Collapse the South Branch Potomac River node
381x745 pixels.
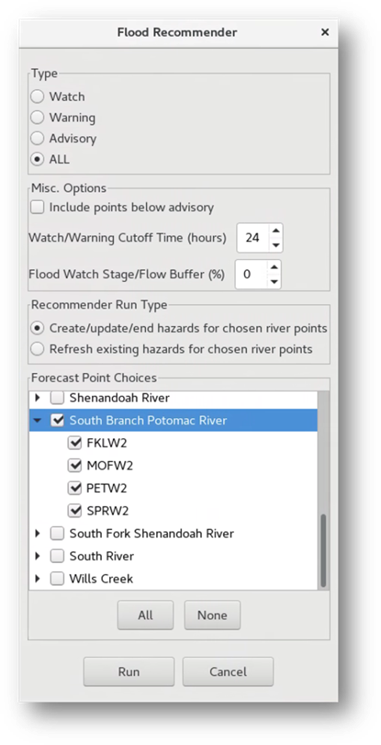click(x=38, y=420)
